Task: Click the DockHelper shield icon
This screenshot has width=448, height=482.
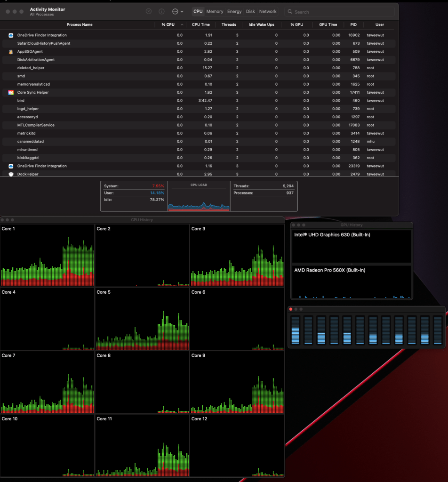Action: tap(11, 174)
